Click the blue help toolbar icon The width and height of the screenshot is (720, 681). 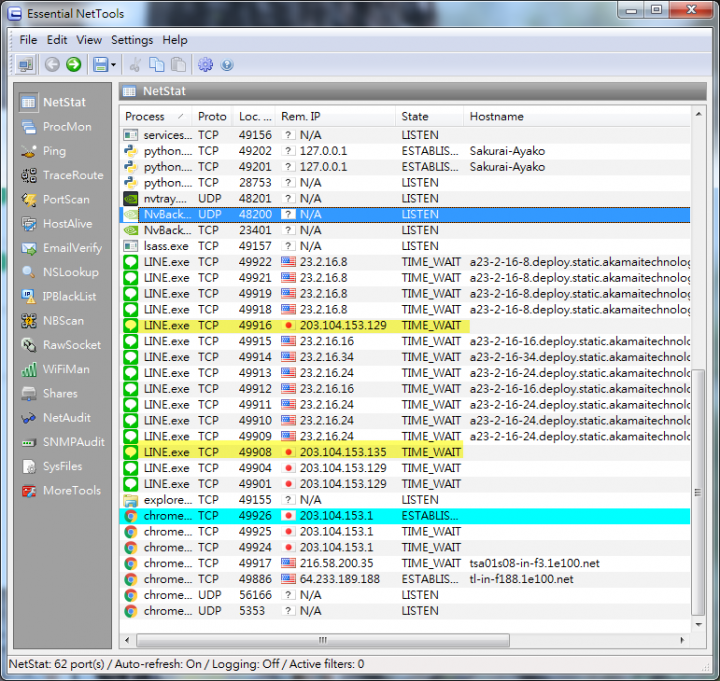pyautogui.click(x=227, y=65)
